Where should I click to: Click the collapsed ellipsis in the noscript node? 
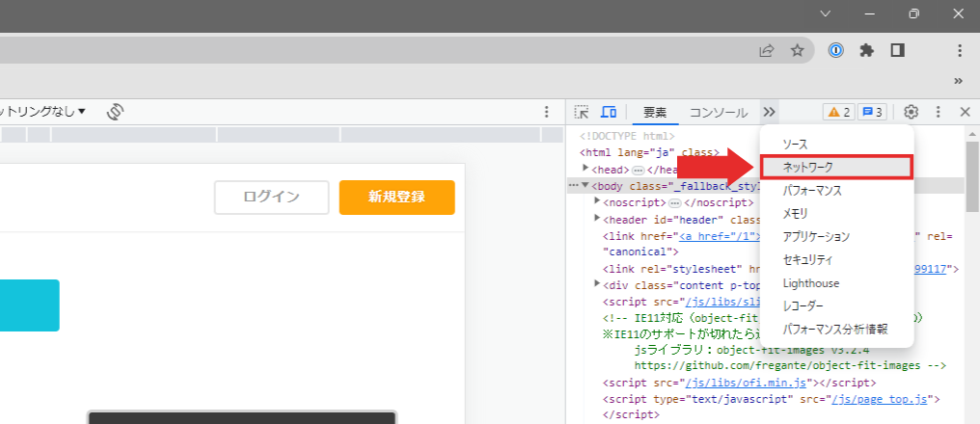(675, 203)
